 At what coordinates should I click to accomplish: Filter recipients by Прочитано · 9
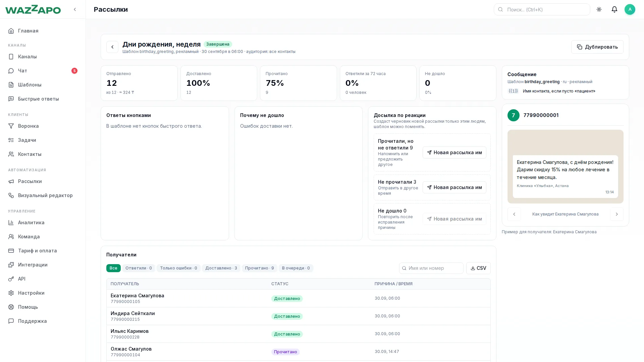click(259, 268)
